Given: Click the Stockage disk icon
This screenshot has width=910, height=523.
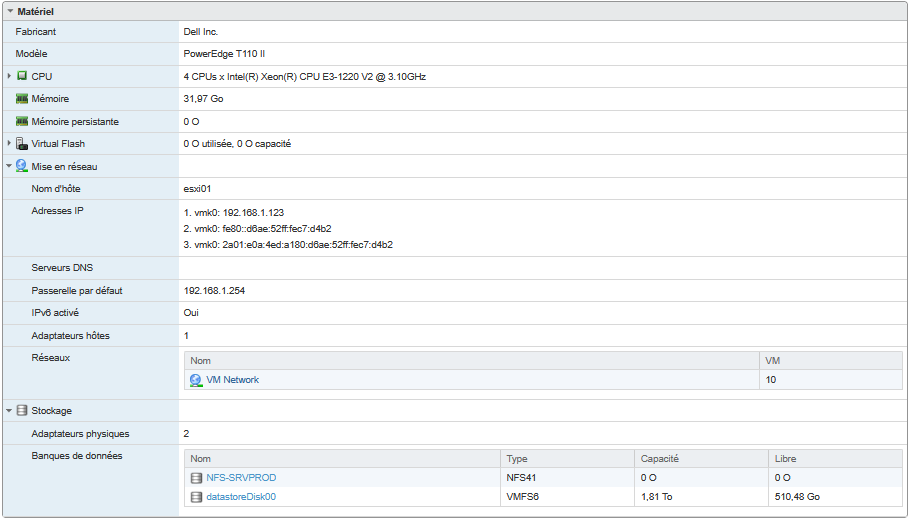Looking at the screenshot, I should [22, 411].
